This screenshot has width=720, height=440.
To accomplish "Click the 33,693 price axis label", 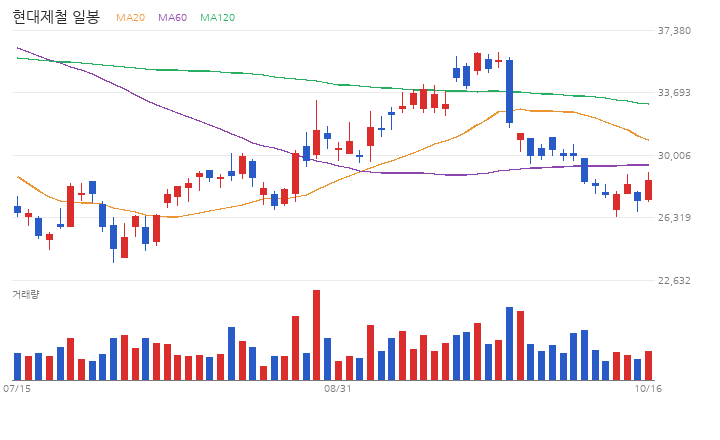I will pyautogui.click(x=674, y=93).
